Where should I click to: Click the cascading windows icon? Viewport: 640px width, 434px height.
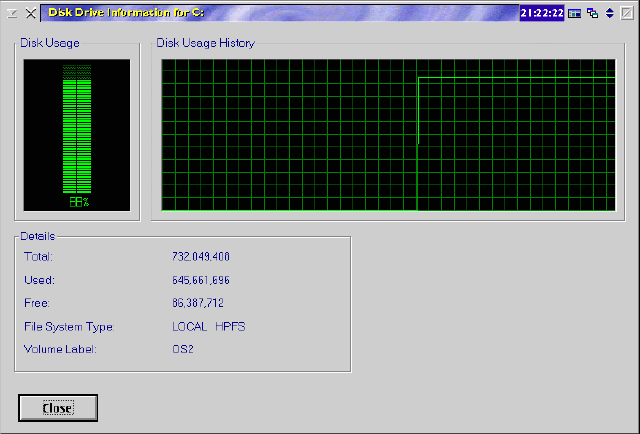pos(592,13)
